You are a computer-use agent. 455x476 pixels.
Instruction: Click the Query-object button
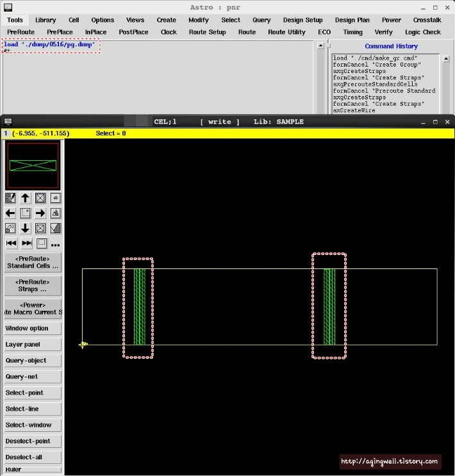pyautogui.click(x=33, y=361)
